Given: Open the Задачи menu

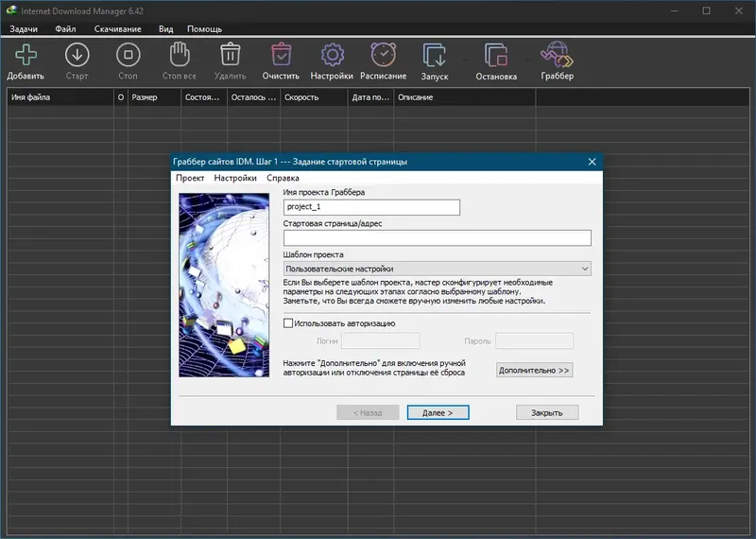Looking at the screenshot, I should tap(24, 29).
